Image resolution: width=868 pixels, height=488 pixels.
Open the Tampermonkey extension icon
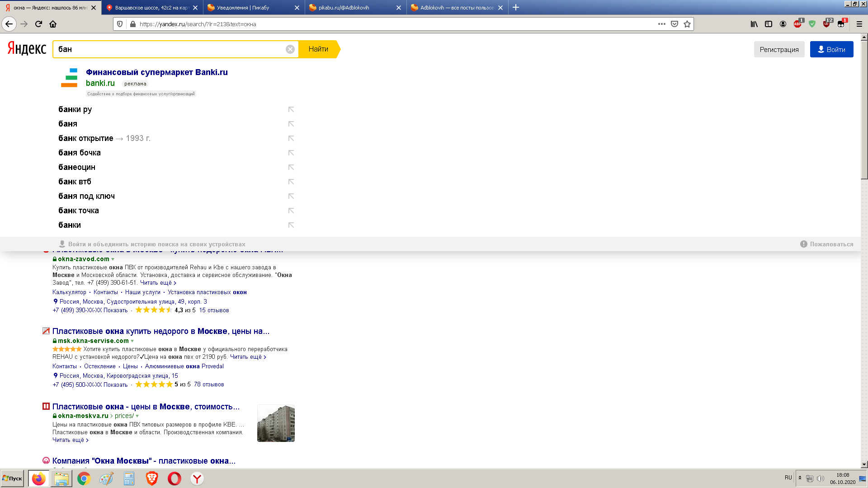coord(842,23)
